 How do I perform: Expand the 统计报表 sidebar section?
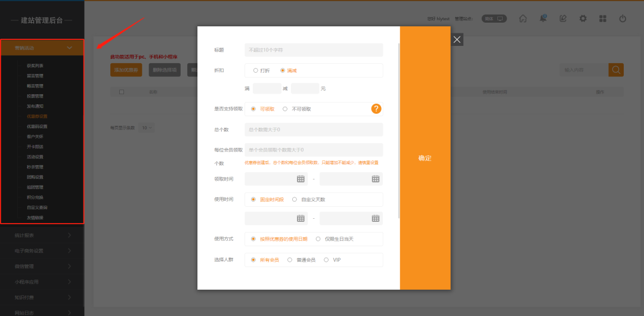point(42,236)
